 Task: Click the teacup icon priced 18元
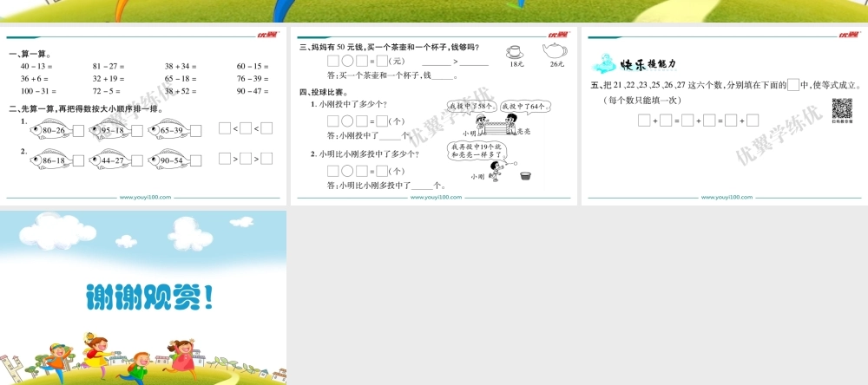tap(516, 51)
